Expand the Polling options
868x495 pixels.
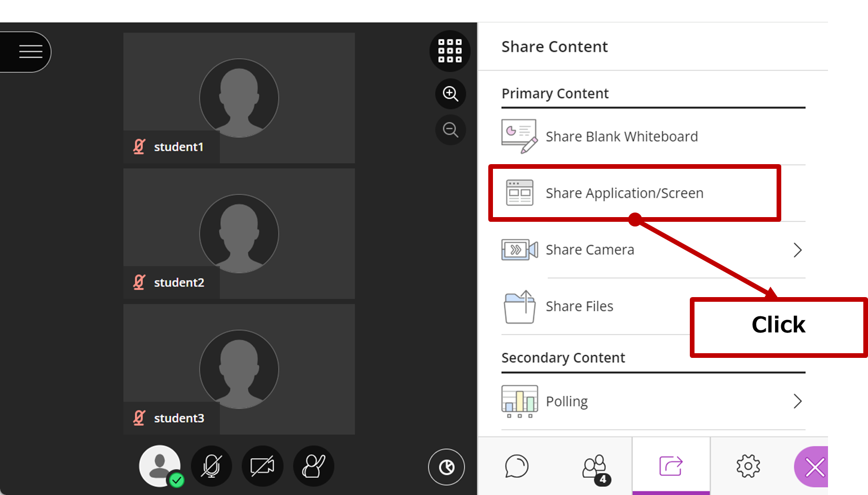(x=798, y=401)
